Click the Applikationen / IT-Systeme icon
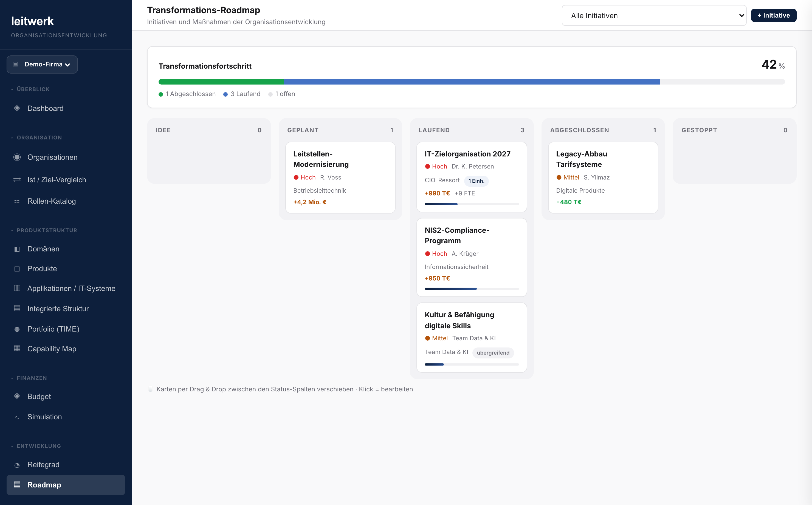This screenshot has height=505, width=812. 17,288
